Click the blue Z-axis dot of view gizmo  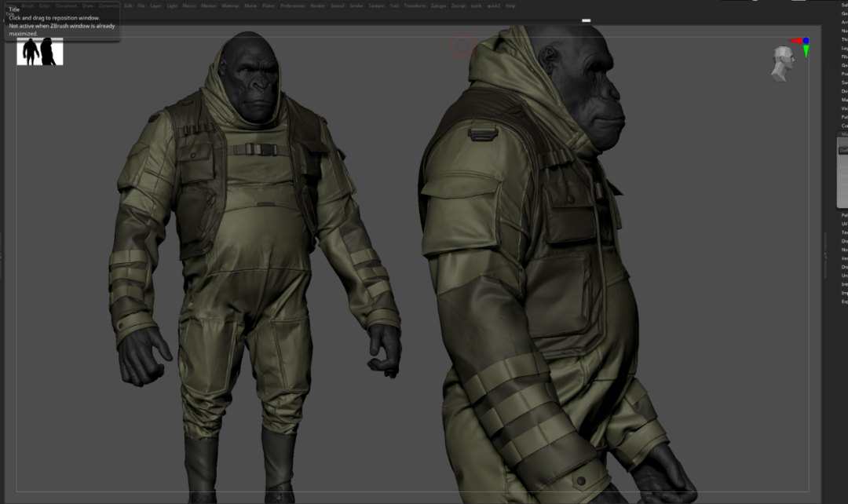tap(806, 41)
